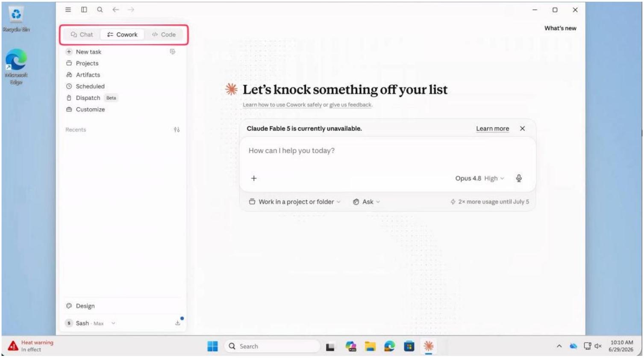Image resolution: width=644 pixels, height=358 pixels.
Task: Click 'Claude Fable 5 is currently unavailable.' text
Action: coord(304,129)
